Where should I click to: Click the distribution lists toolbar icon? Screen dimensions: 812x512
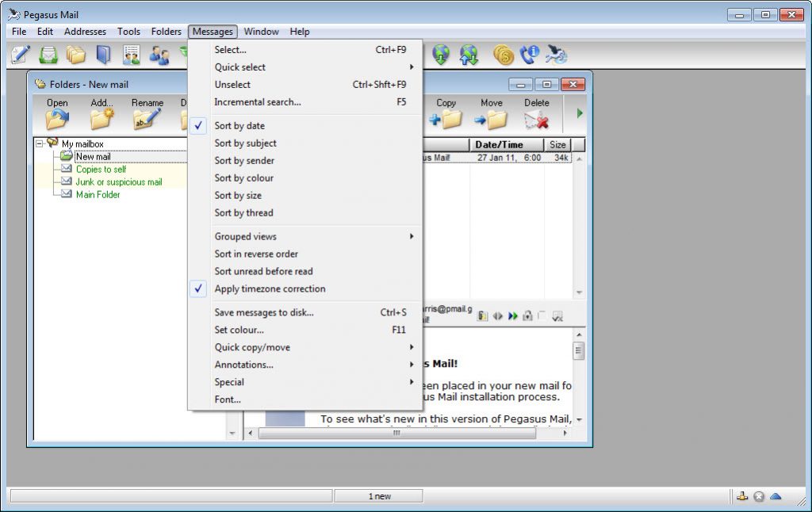click(132, 55)
